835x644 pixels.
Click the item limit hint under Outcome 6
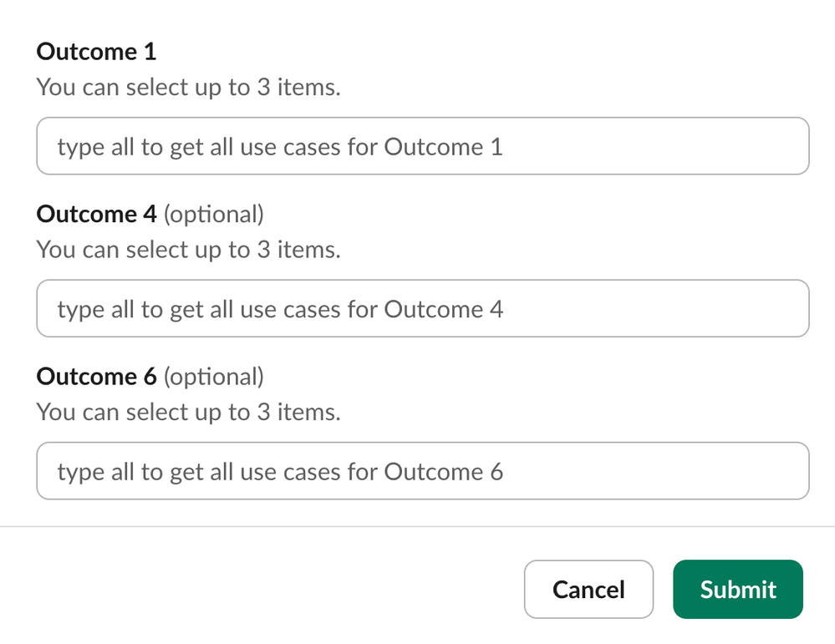click(x=188, y=412)
